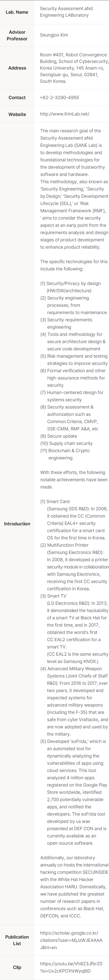Click the professor name Seungjoo Kim
Screen dimensions: 109x980
click(54, 35)
